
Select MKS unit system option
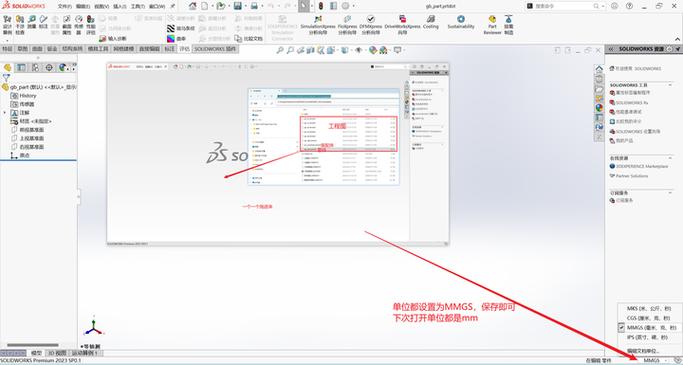point(649,308)
